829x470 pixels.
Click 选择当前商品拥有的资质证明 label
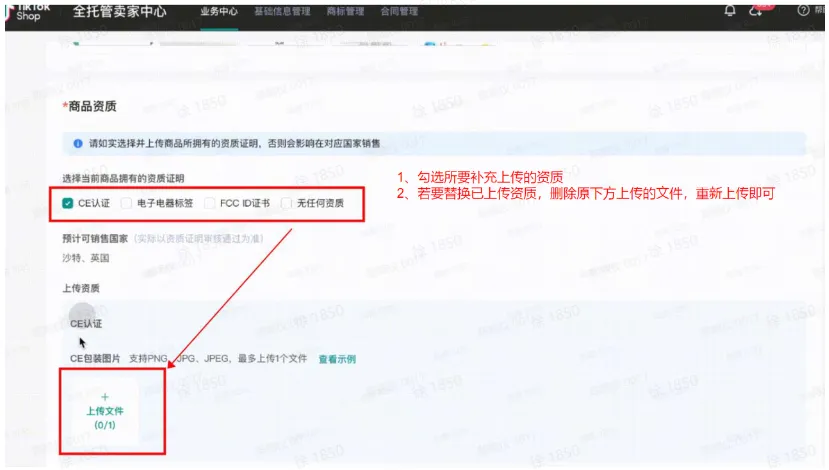[x=123, y=178]
